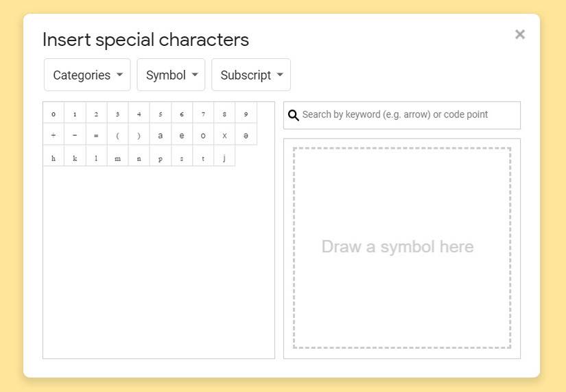Click inside the Draw a symbol area
This screenshot has width=566, height=392.
(402, 247)
